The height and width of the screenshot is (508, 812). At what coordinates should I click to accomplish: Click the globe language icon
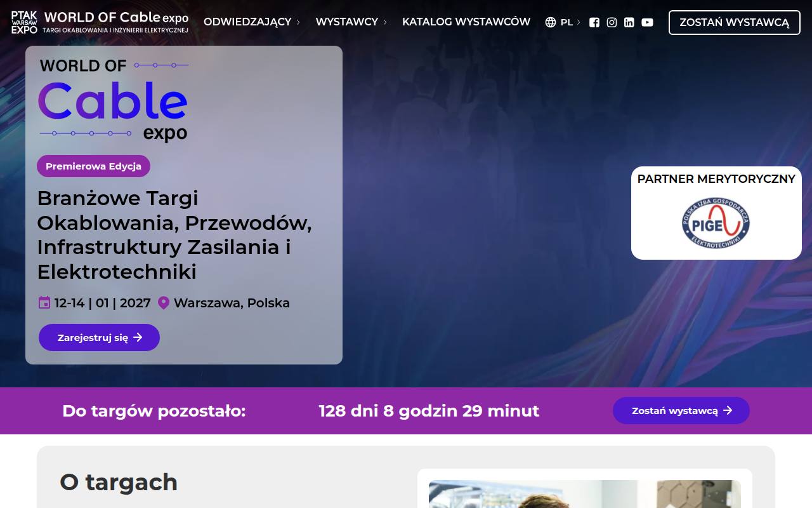point(551,22)
